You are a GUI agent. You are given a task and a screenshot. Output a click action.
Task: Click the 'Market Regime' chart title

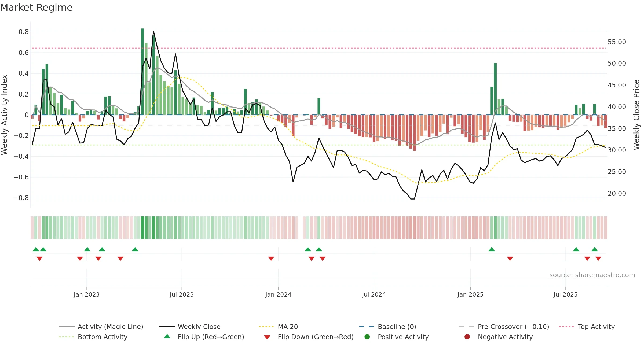click(x=36, y=8)
